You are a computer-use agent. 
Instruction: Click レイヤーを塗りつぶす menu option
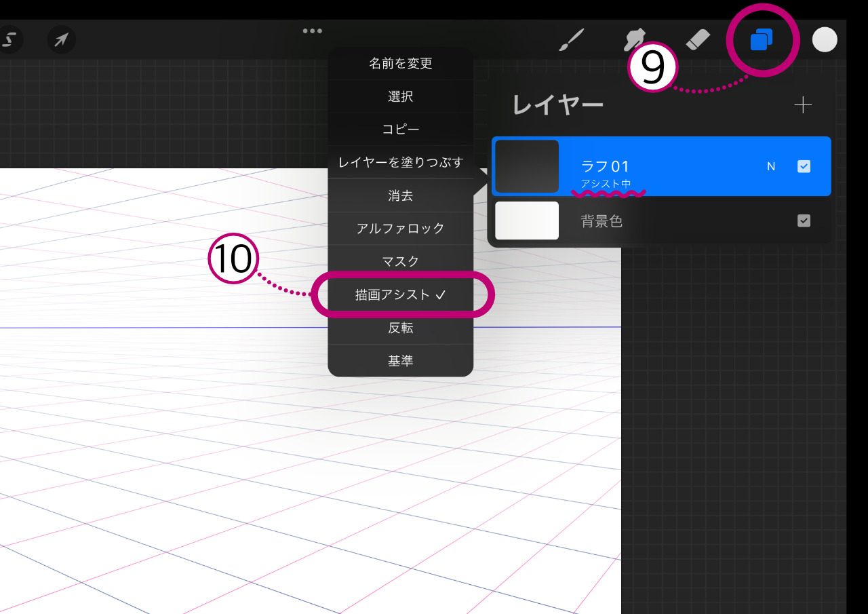(400, 163)
